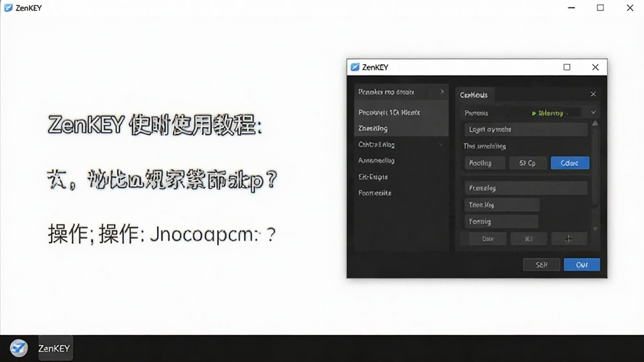The image size is (644, 362).
Task: Click the ZenKEY logo in dialog title bar
Action: click(x=355, y=67)
